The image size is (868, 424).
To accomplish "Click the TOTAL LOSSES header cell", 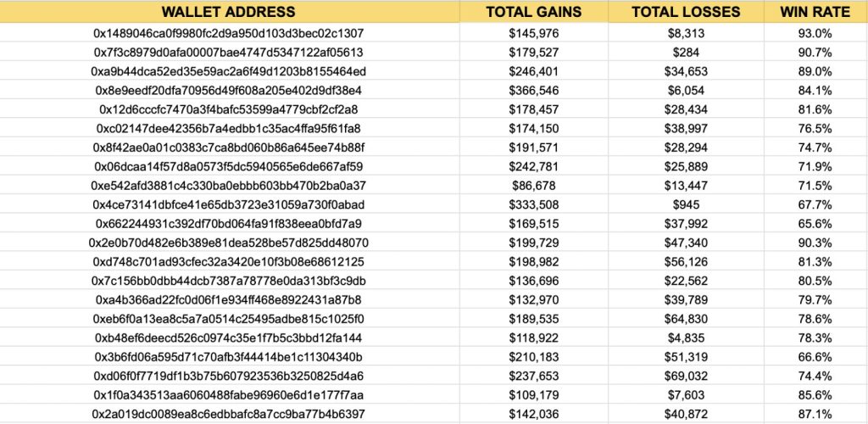I will point(687,12).
